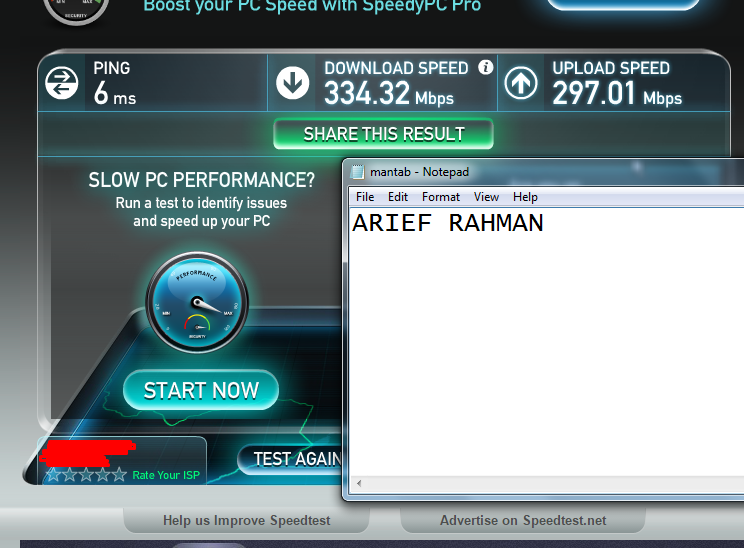Click Notepad horizontal scrollbar left arrow
This screenshot has width=744, height=548.
(359, 483)
